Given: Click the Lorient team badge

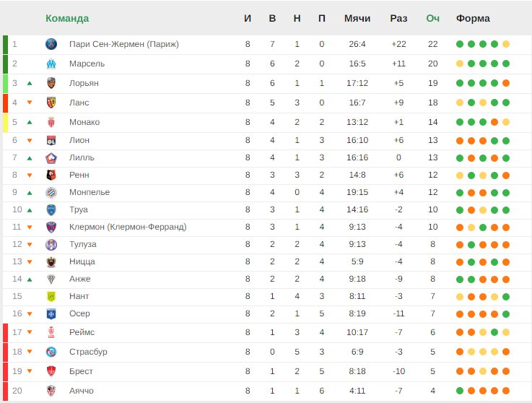Looking at the screenshot, I should pos(51,83).
